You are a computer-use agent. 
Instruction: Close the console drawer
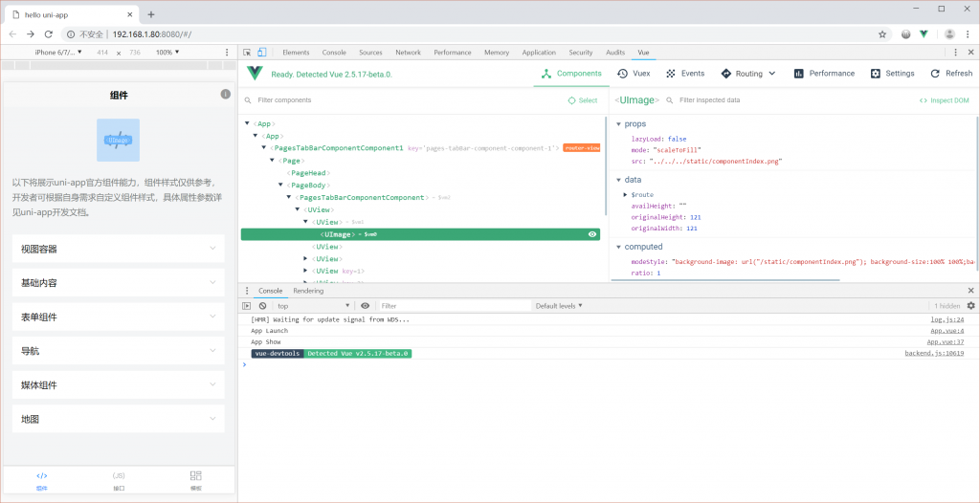click(x=970, y=291)
